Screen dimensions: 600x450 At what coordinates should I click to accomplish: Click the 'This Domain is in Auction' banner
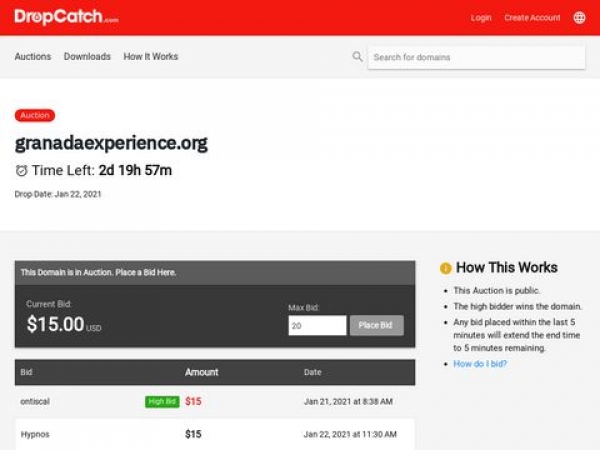(x=215, y=273)
